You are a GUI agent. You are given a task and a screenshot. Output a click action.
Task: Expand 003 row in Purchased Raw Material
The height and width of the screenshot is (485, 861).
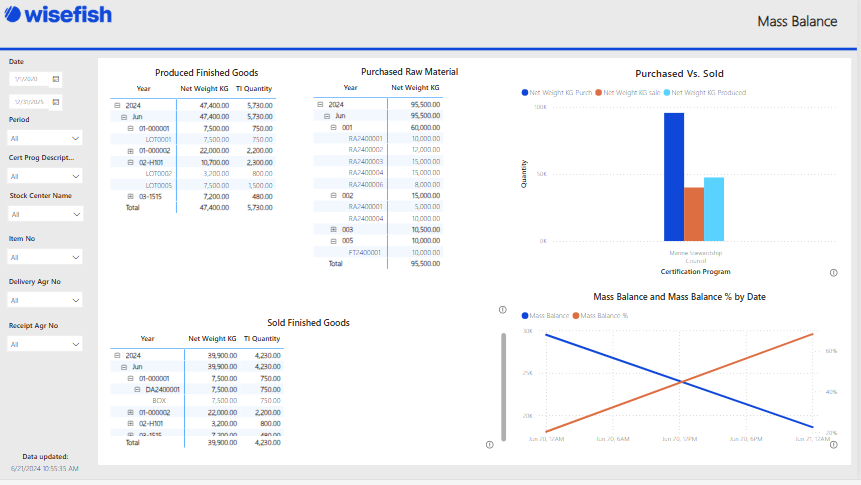(x=333, y=230)
